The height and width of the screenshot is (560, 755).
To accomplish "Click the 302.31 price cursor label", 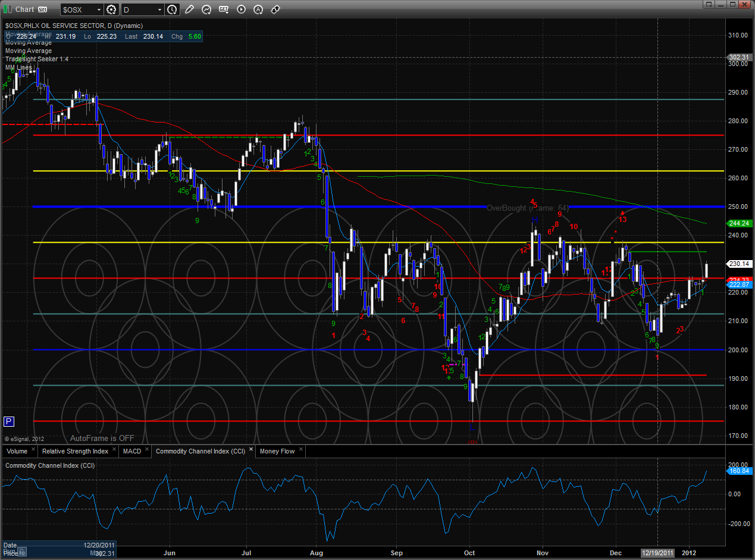I will click(x=738, y=57).
